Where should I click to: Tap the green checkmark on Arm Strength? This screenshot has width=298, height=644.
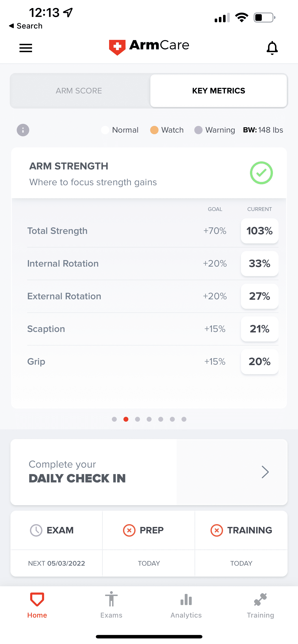261,173
